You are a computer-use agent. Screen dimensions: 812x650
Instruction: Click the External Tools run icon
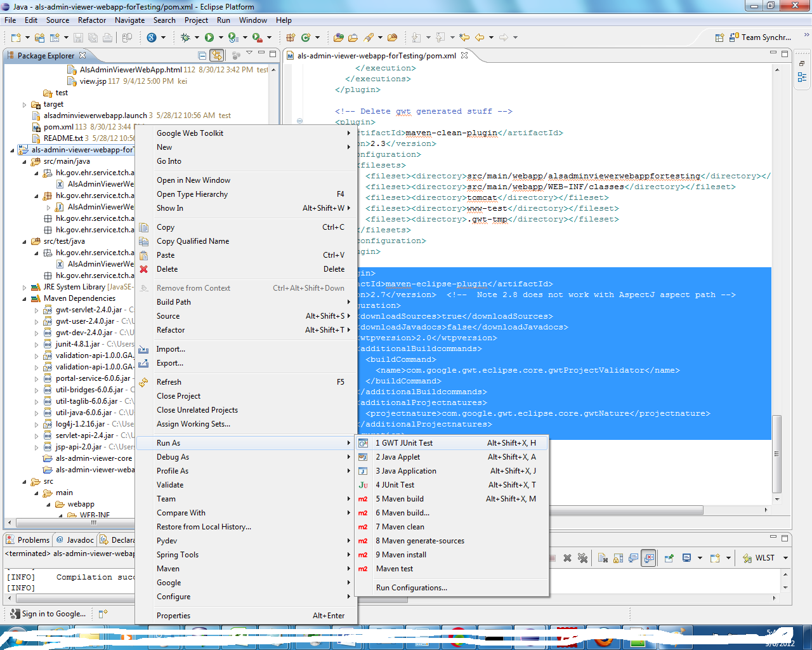click(258, 37)
